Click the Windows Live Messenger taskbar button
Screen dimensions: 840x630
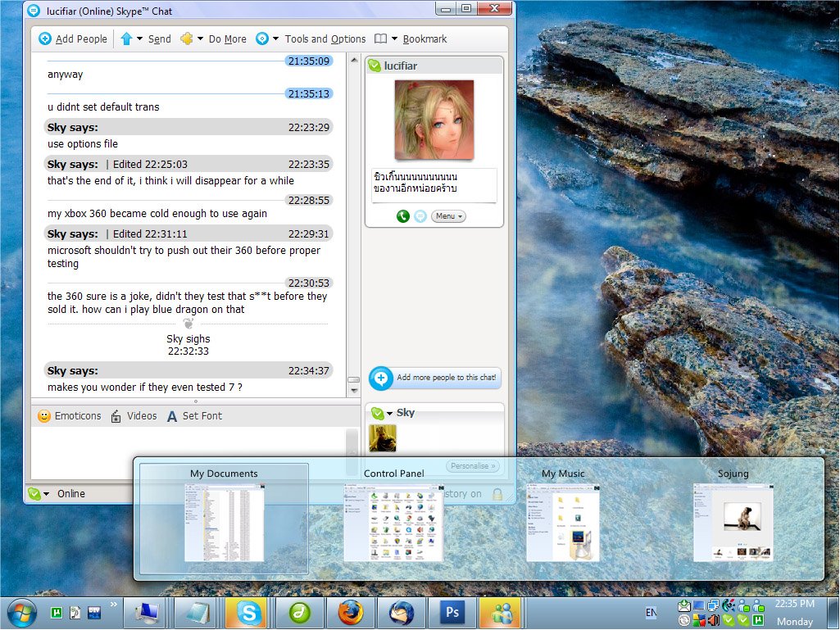[x=501, y=613]
